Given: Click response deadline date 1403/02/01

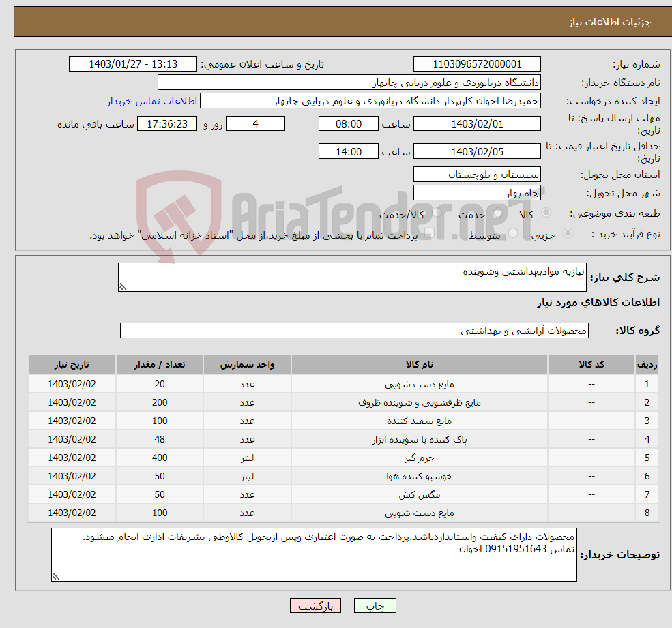Looking at the screenshot, I should coord(477,124).
